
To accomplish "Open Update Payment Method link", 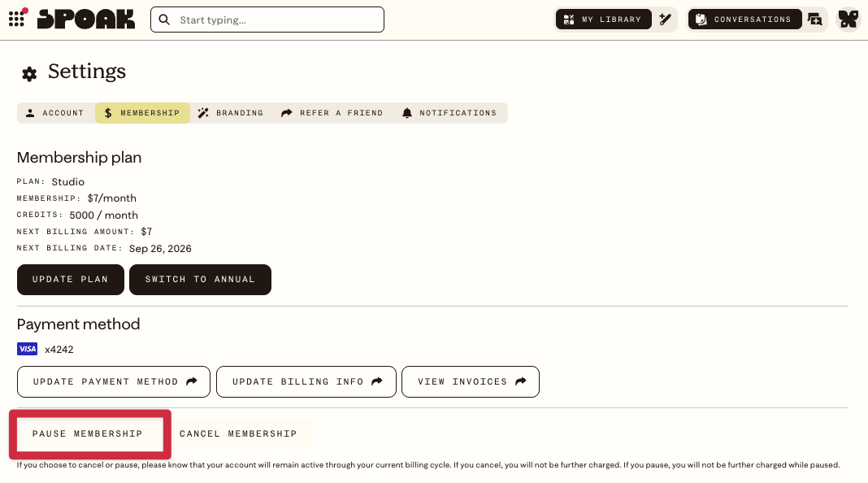I will coord(114,381).
